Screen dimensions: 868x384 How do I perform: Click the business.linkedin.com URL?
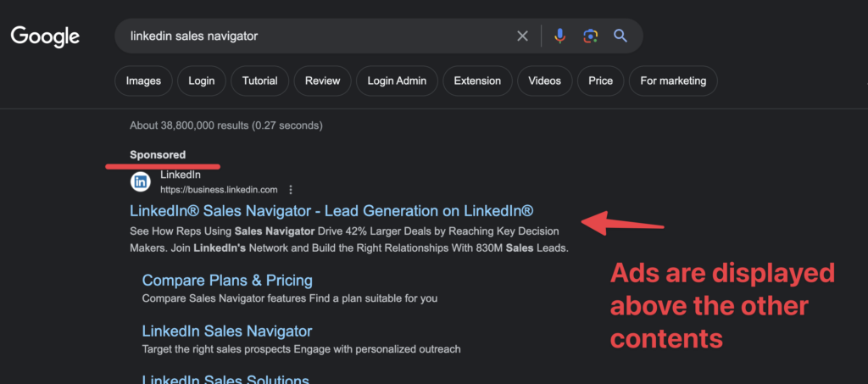coord(219,190)
